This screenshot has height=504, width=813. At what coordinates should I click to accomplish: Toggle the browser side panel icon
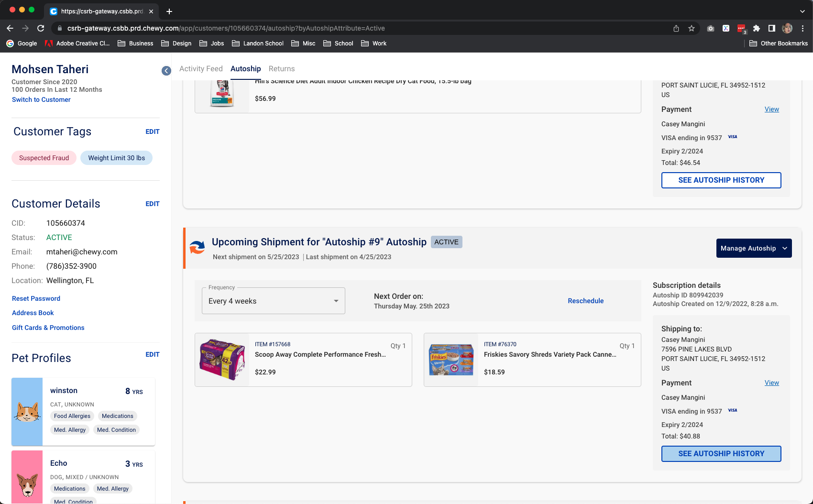(x=772, y=28)
